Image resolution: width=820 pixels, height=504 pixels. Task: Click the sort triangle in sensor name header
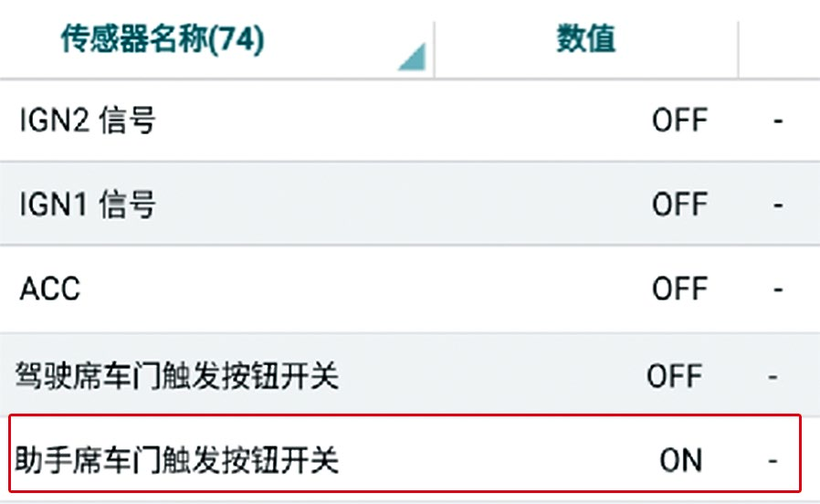point(413,57)
